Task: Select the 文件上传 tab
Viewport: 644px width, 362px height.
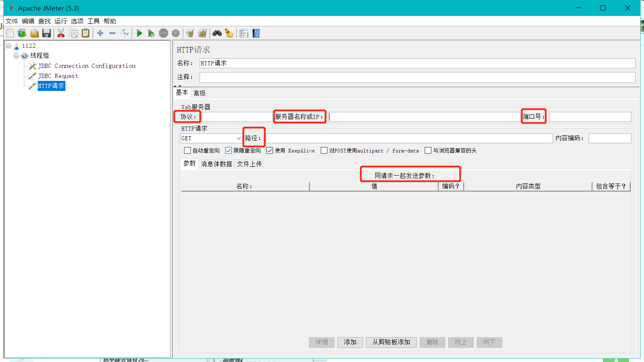Action: coord(249,164)
